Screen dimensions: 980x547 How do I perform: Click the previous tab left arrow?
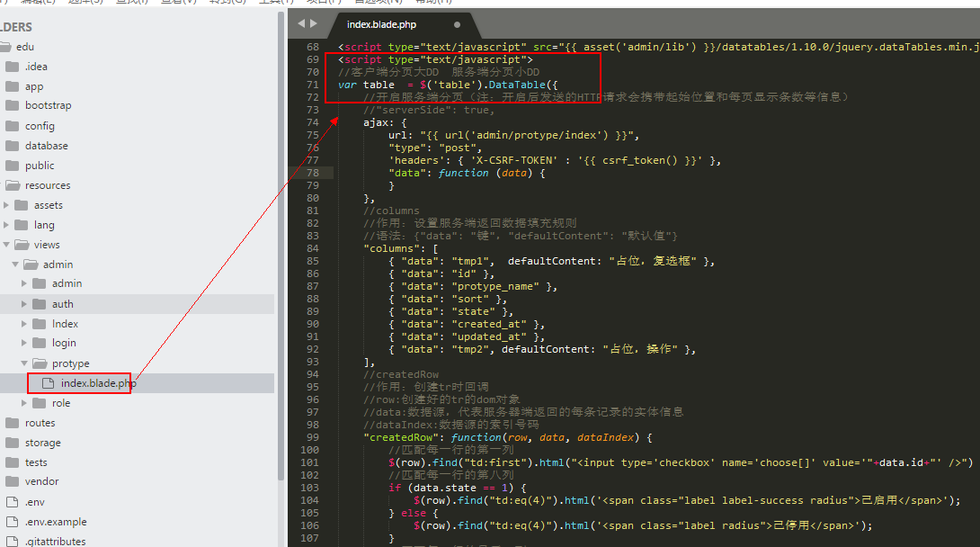tap(301, 23)
